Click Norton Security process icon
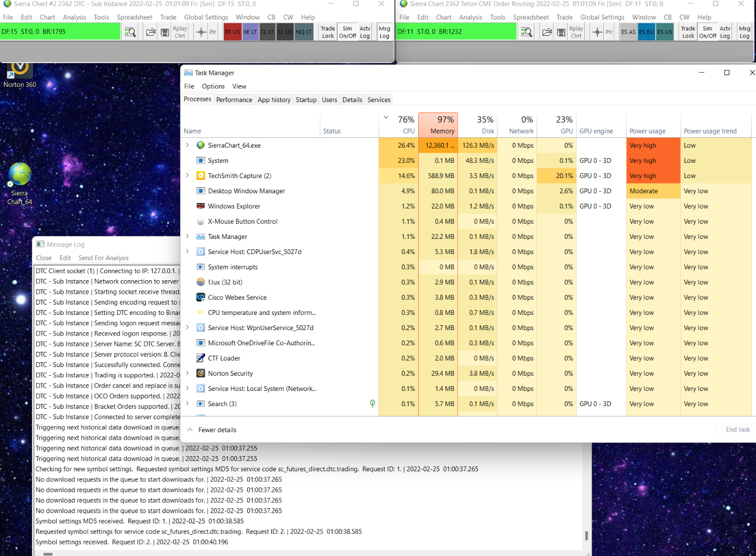 pos(200,374)
